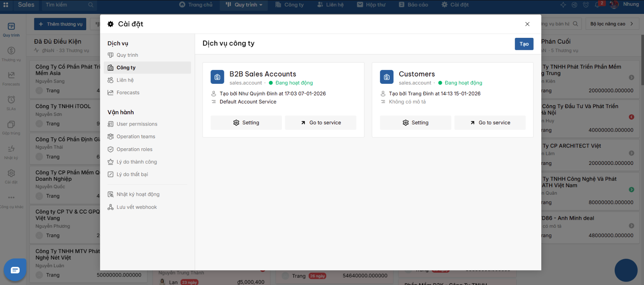Image resolution: width=644 pixels, height=285 pixels.
Task: Click the Tạo create button
Action: [x=524, y=44]
